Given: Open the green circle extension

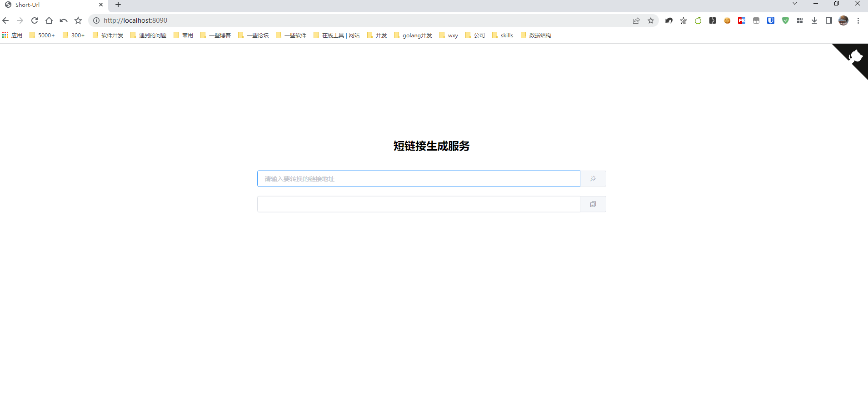Looking at the screenshot, I should (x=698, y=20).
